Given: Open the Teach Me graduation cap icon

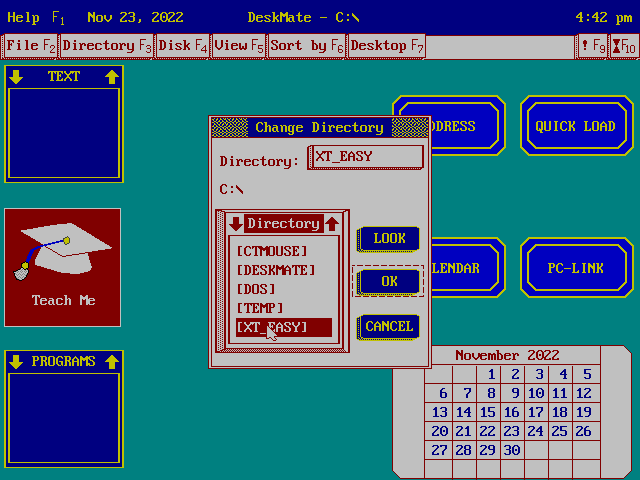Looking at the screenshot, I should 62,267.
